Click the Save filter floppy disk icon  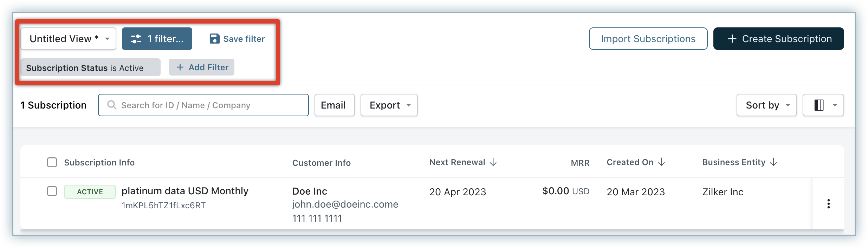tap(214, 39)
